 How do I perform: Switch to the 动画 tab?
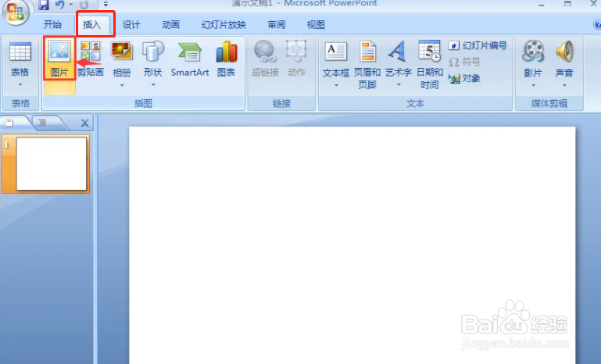[171, 24]
